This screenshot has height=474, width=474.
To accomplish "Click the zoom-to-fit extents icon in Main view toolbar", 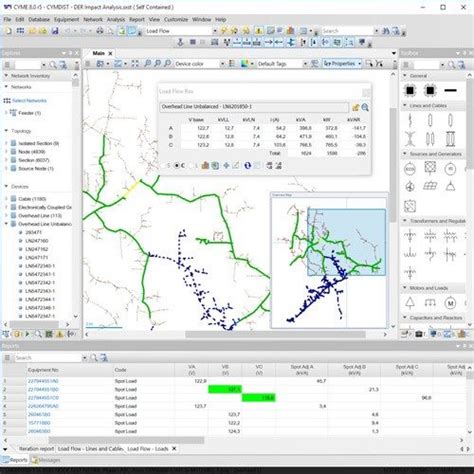I will [x=135, y=63].
